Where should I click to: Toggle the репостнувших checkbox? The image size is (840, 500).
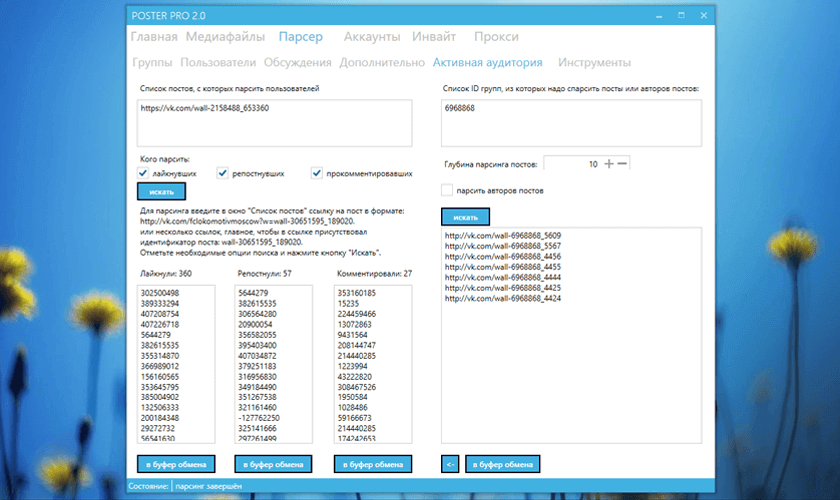222,173
